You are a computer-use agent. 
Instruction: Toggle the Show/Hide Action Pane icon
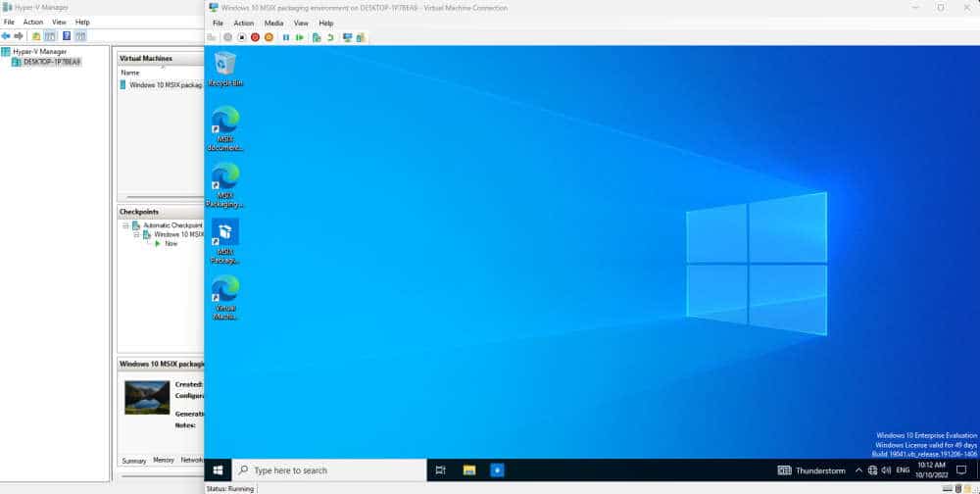(80, 36)
